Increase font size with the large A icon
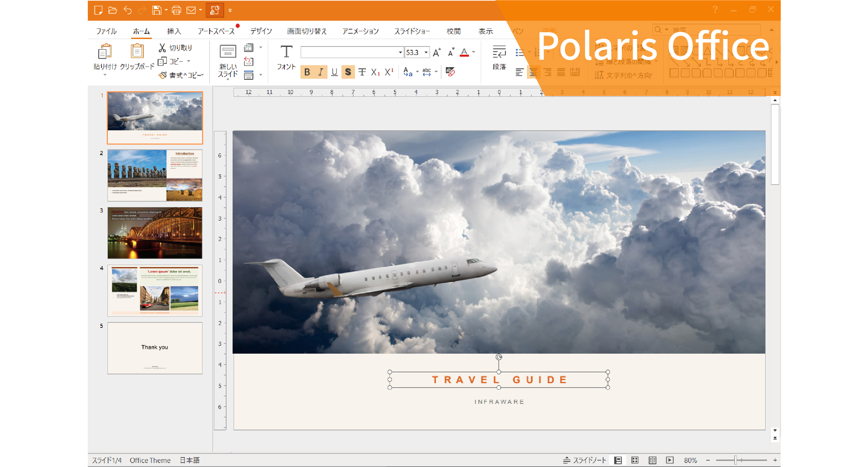868x467 pixels. 437,52
